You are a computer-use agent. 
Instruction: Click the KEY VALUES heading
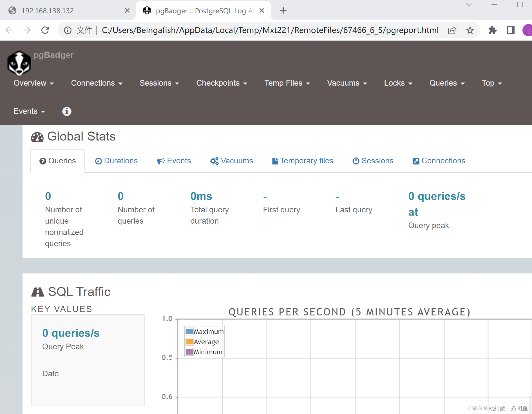61,309
